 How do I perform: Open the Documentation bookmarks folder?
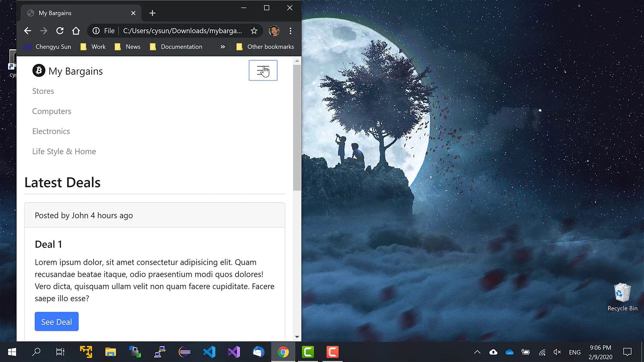click(x=176, y=47)
